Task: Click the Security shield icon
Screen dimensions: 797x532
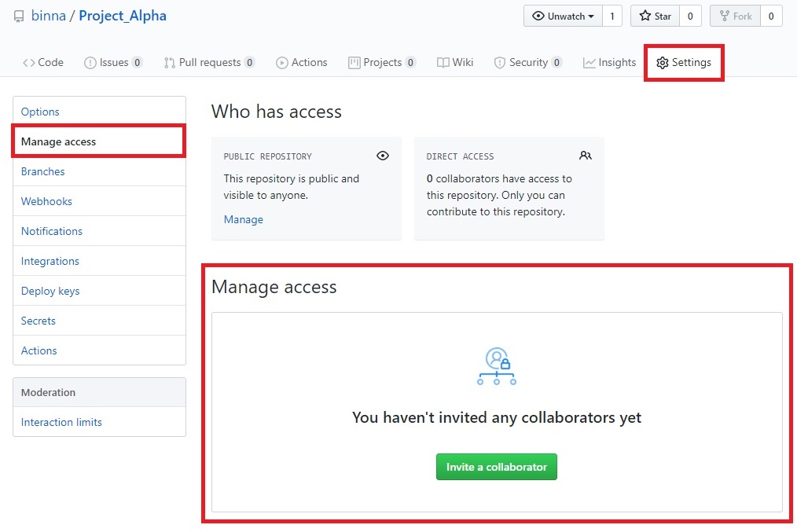Action: tap(500, 63)
